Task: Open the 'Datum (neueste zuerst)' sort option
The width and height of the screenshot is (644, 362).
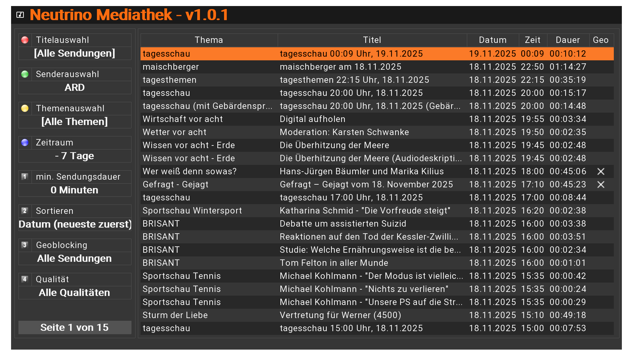Action: point(75,224)
